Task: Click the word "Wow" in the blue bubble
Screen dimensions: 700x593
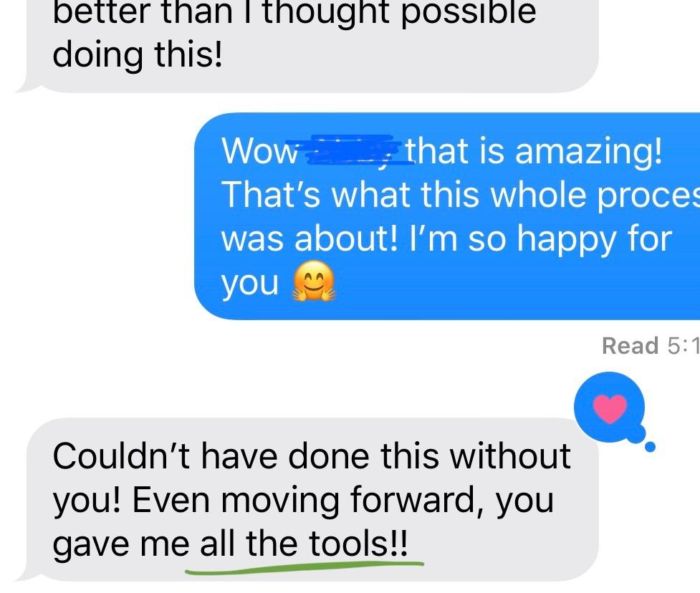Action: pyautogui.click(x=259, y=151)
